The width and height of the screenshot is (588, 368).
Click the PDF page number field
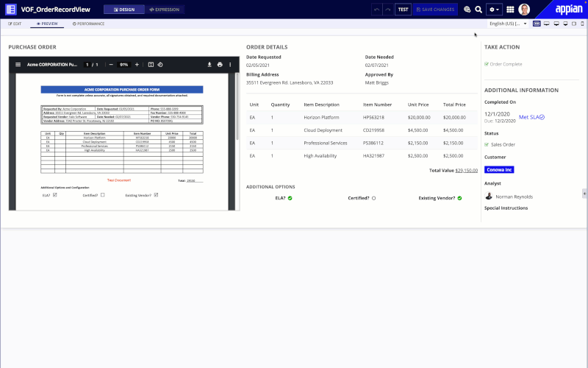(x=87, y=65)
